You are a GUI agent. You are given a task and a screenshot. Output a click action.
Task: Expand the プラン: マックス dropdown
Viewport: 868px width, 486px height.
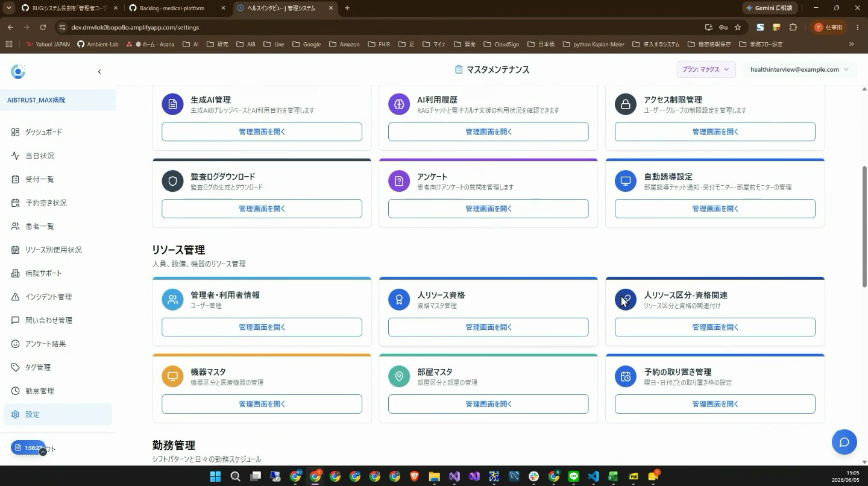[x=706, y=69]
